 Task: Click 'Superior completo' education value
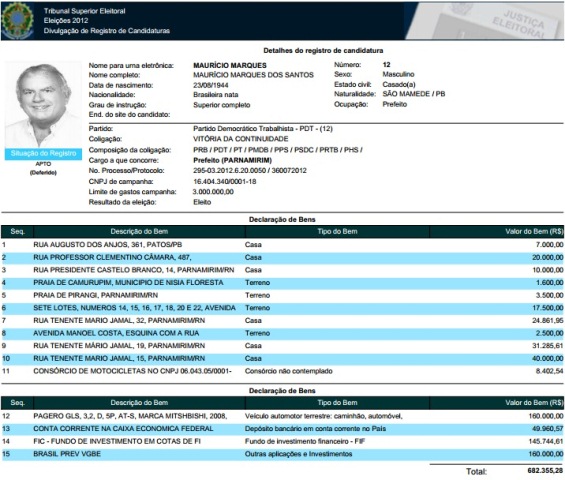click(222, 105)
